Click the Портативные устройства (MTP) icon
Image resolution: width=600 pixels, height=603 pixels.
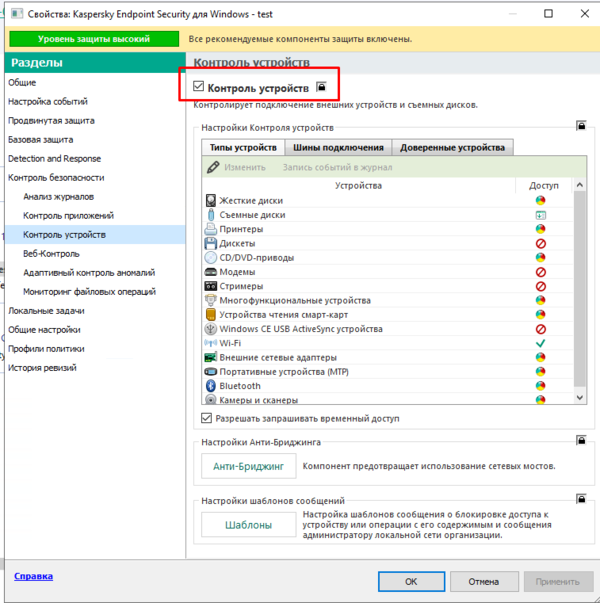click(x=210, y=371)
